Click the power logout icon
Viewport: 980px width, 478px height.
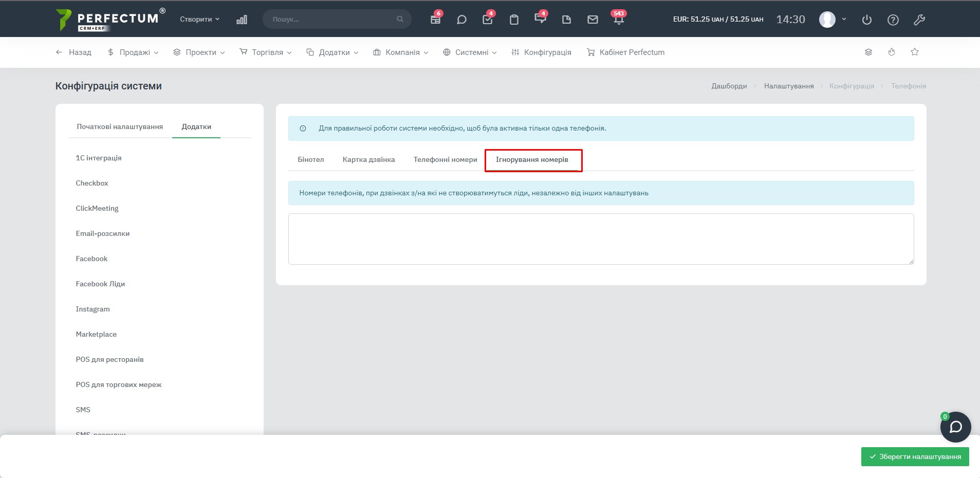[x=867, y=20]
